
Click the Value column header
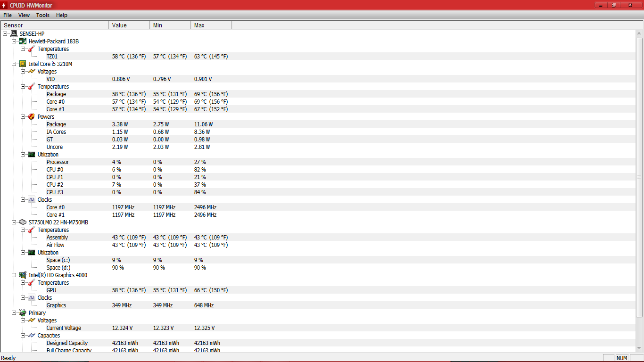coord(129,25)
